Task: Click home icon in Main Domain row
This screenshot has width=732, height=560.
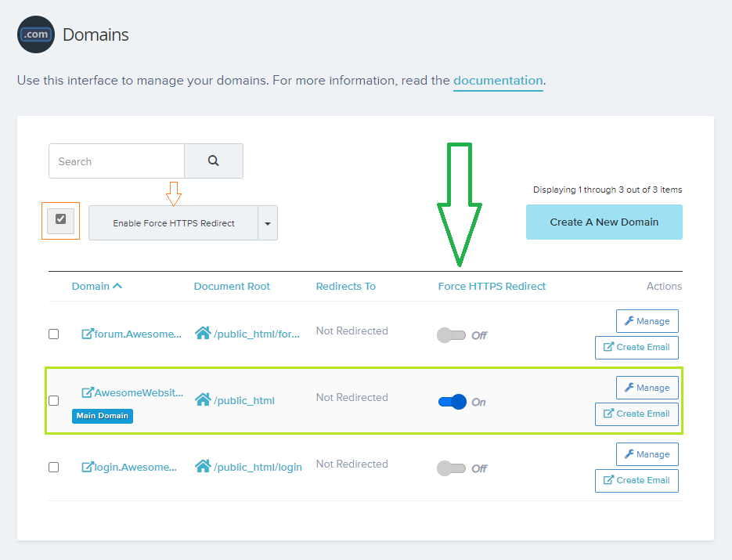Action: pos(203,400)
